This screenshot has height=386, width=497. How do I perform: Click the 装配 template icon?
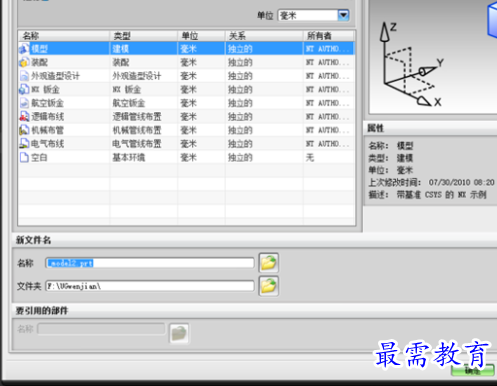(x=24, y=62)
